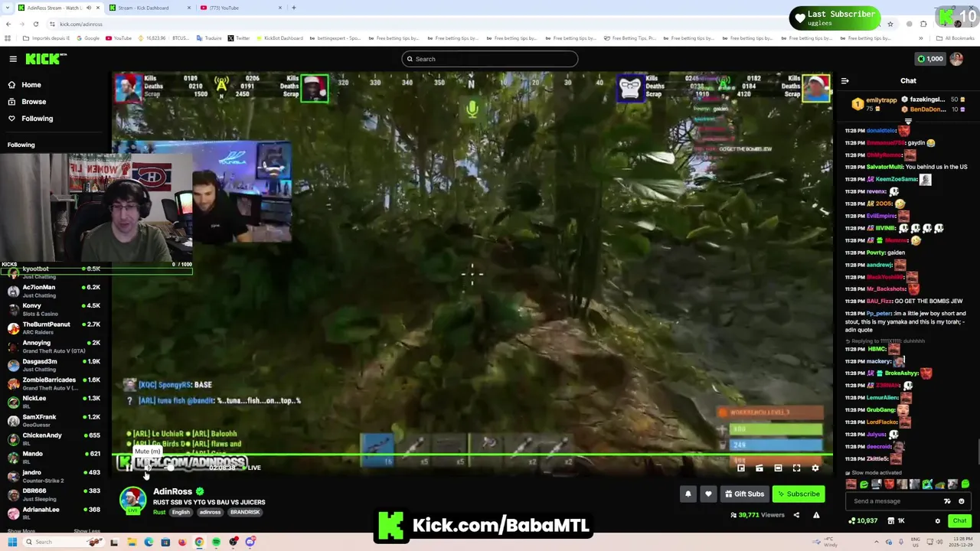Open player mini-player icon

click(x=740, y=468)
